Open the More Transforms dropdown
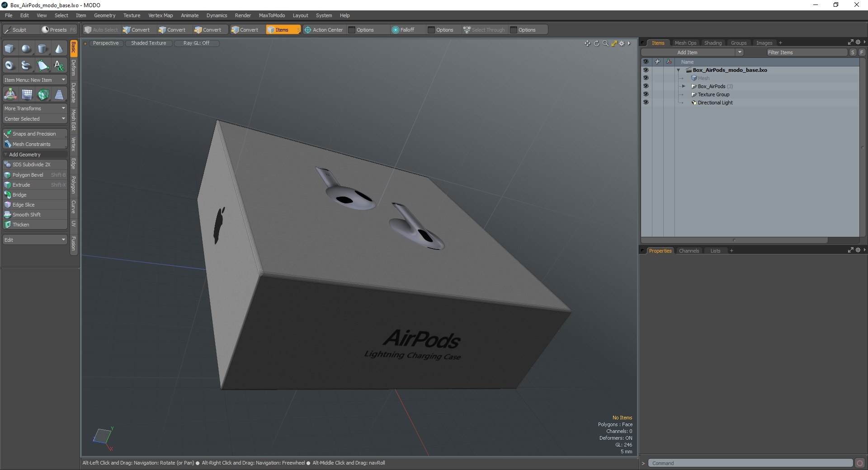Image resolution: width=868 pixels, height=470 pixels. click(x=35, y=108)
